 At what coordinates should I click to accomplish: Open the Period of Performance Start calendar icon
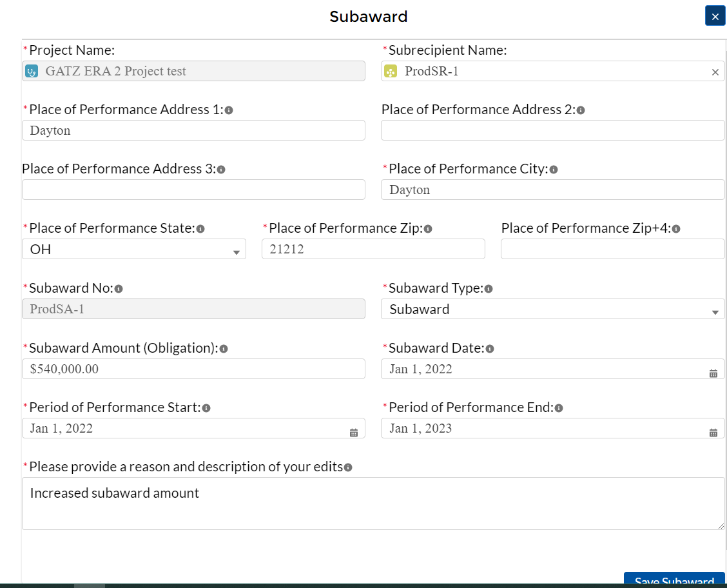[354, 433]
